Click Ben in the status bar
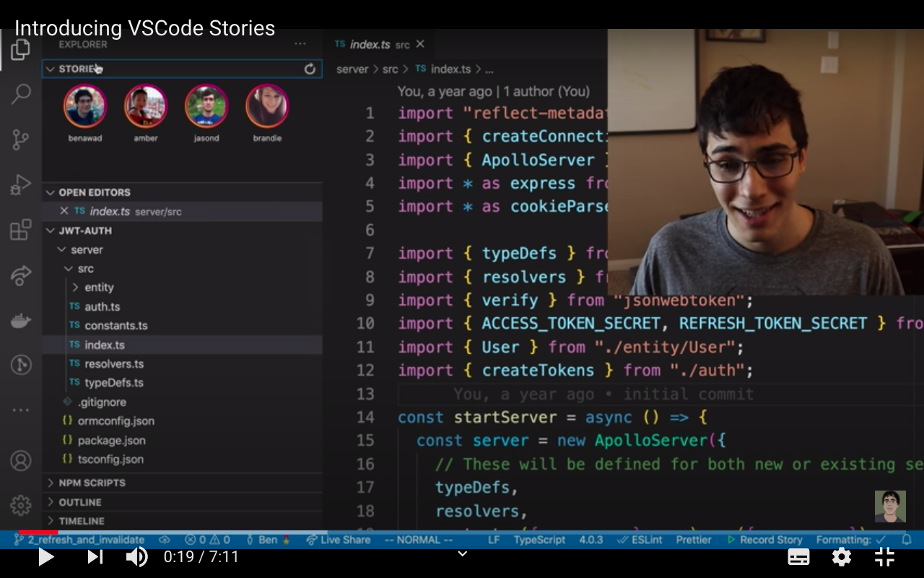Viewport: 924px width, 578px height. coord(269,540)
